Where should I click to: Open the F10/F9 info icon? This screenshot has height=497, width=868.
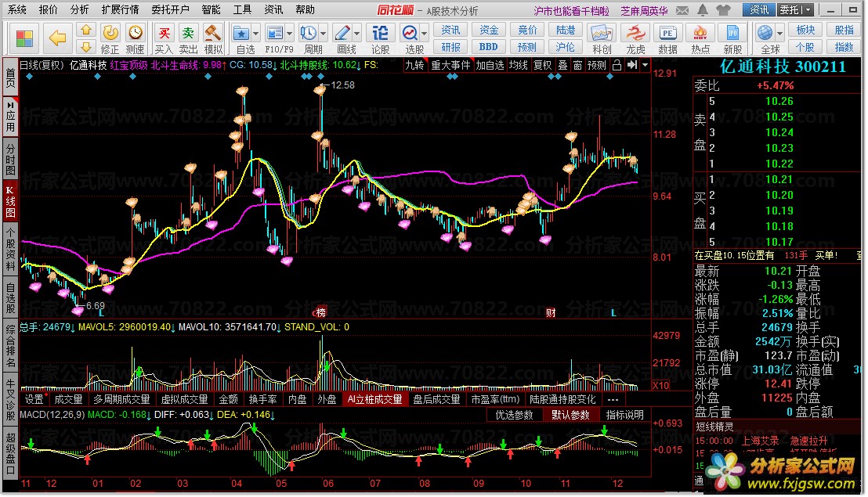click(x=274, y=34)
